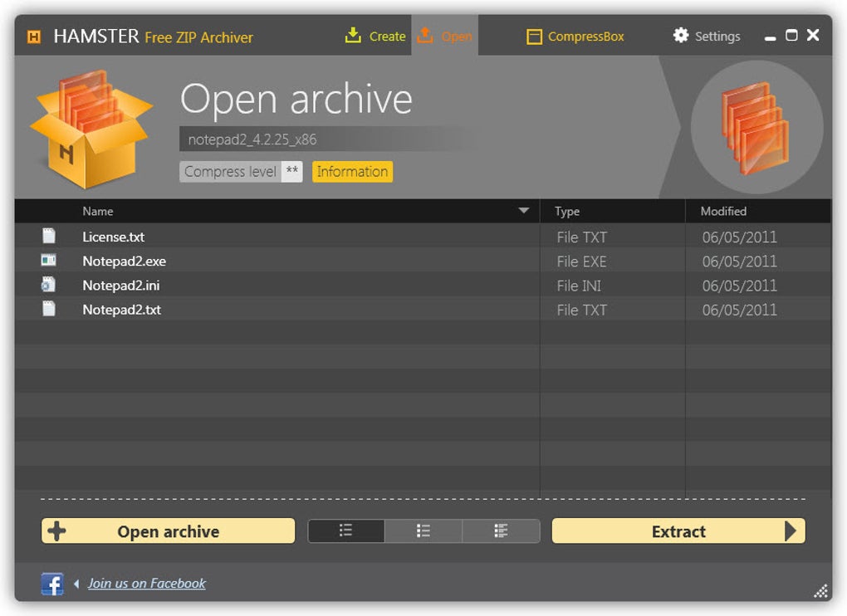The height and width of the screenshot is (616, 847).
Task: Open Settings
Action: (707, 37)
